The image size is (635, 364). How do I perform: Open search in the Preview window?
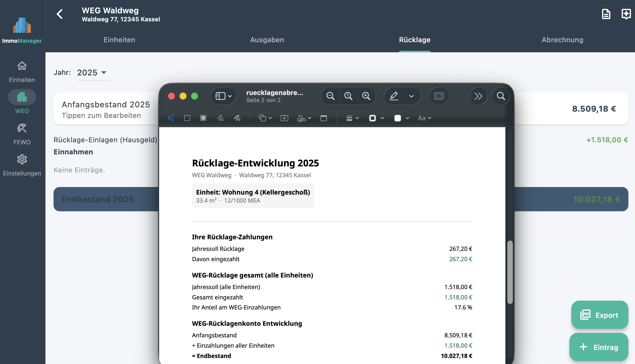[501, 96]
